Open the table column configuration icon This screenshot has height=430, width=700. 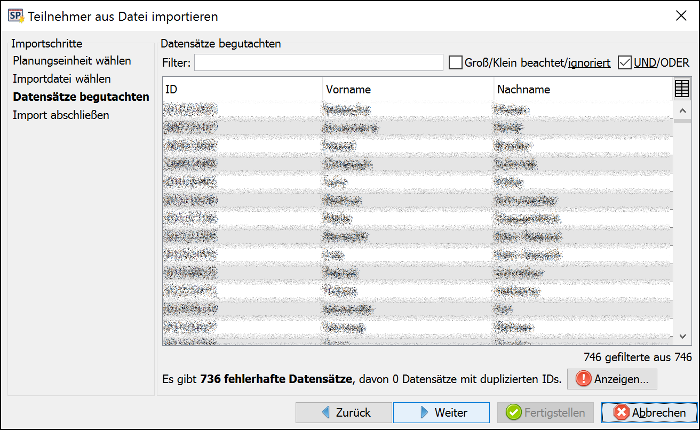click(682, 89)
